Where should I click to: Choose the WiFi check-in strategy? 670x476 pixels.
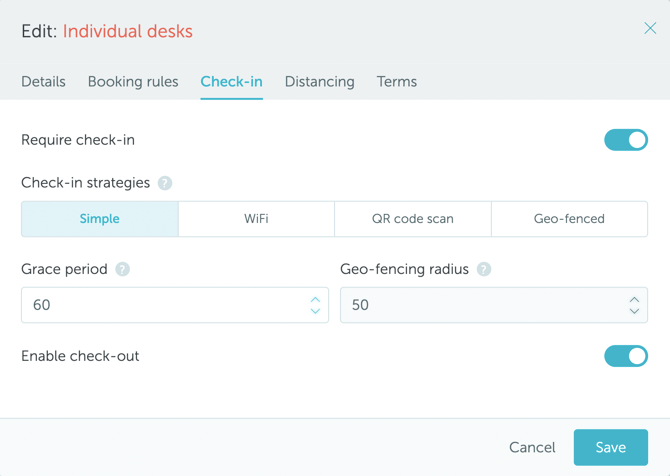[x=256, y=219]
